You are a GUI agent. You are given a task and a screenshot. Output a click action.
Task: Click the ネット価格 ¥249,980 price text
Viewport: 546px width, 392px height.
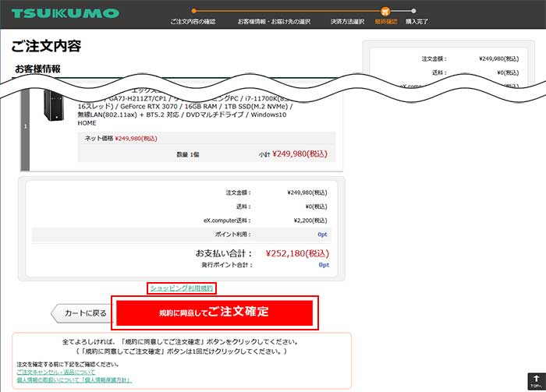coord(120,139)
